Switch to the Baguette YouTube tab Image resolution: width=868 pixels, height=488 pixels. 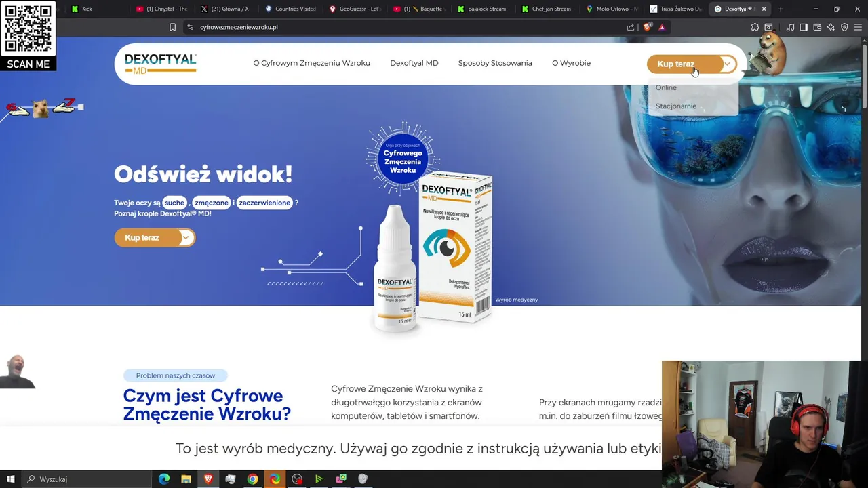[x=420, y=9]
